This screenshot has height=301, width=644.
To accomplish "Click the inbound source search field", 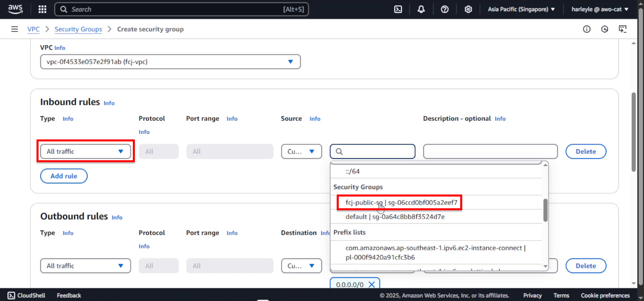I will (373, 152).
